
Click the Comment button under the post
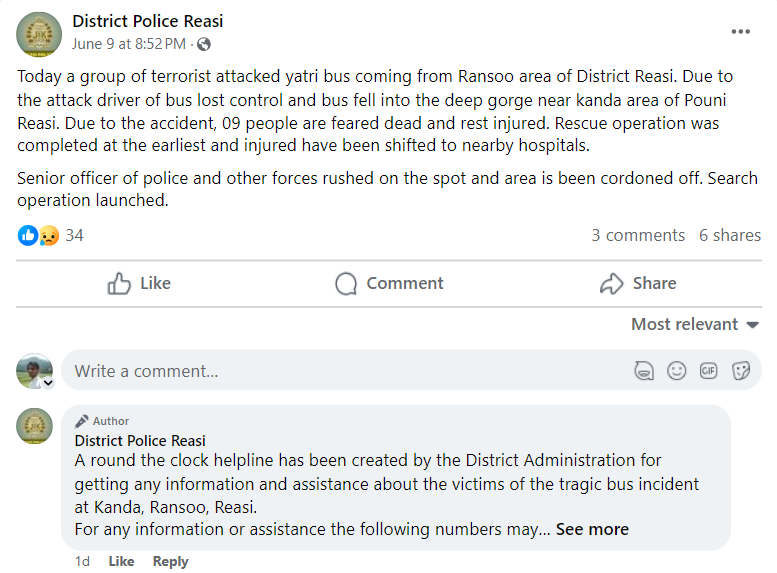coord(389,284)
